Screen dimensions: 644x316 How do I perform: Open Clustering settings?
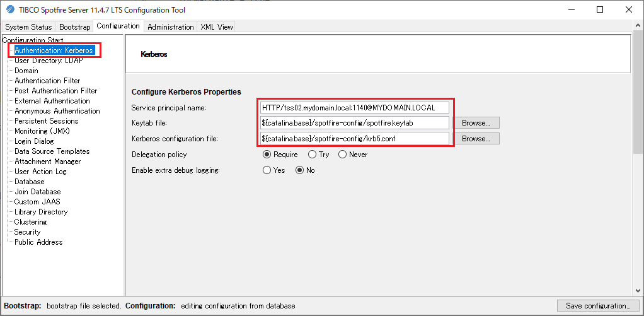click(30, 222)
